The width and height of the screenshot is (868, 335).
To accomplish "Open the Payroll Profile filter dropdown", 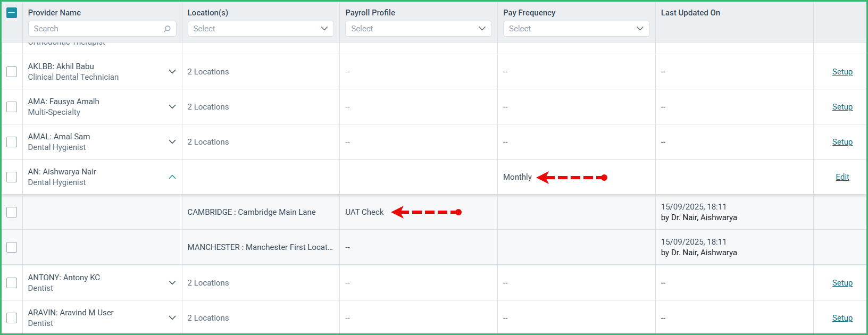I will 419,29.
